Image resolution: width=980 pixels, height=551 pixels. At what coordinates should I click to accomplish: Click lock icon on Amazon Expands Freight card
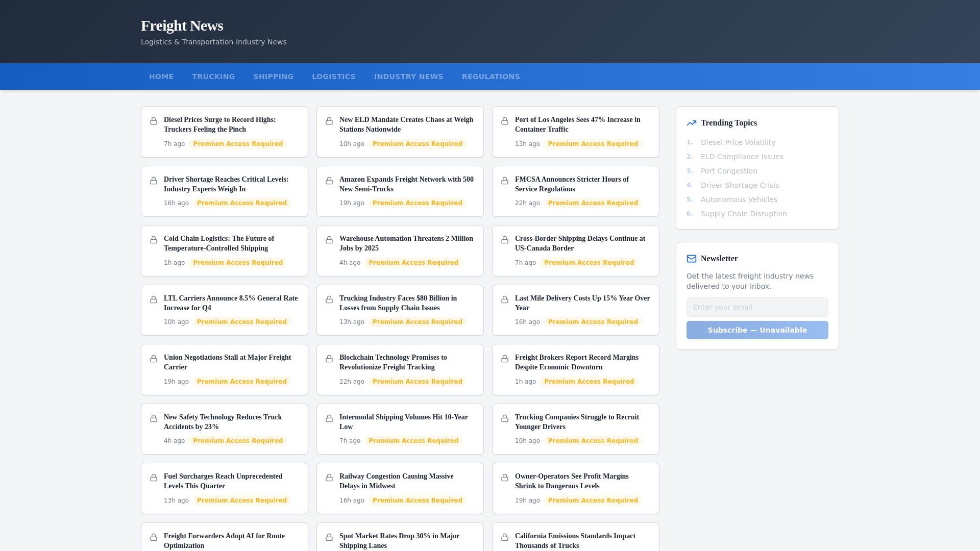(329, 181)
